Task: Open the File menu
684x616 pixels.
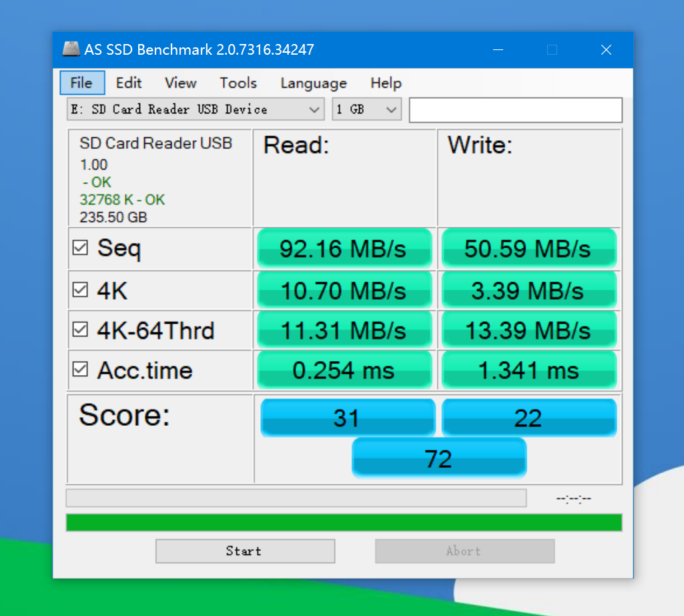Action: tap(82, 83)
